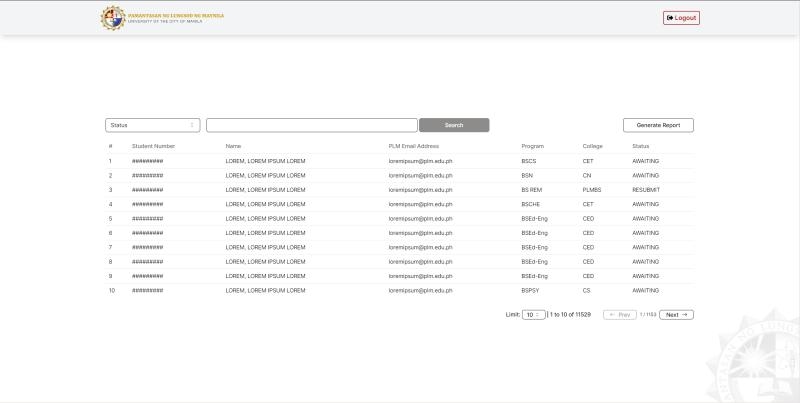Open the Status filter dropdown
The height and width of the screenshot is (403, 800).
click(153, 125)
